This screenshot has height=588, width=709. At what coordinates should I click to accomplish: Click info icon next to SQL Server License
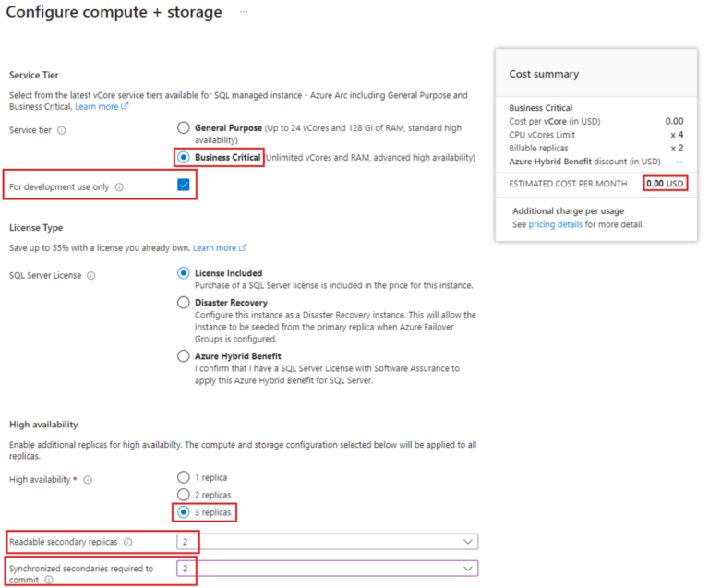click(90, 275)
